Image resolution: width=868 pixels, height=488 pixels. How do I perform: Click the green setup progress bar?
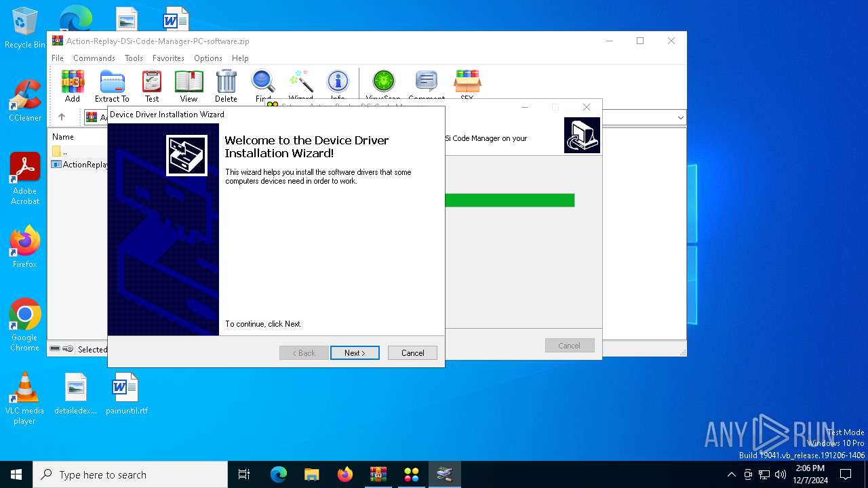(x=510, y=200)
